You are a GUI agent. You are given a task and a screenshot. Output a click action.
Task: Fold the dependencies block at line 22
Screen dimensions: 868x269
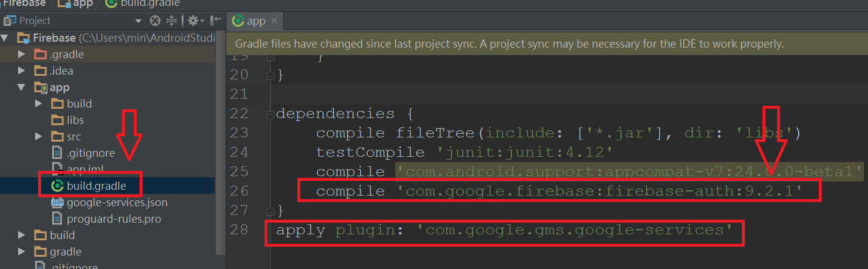[x=270, y=113]
